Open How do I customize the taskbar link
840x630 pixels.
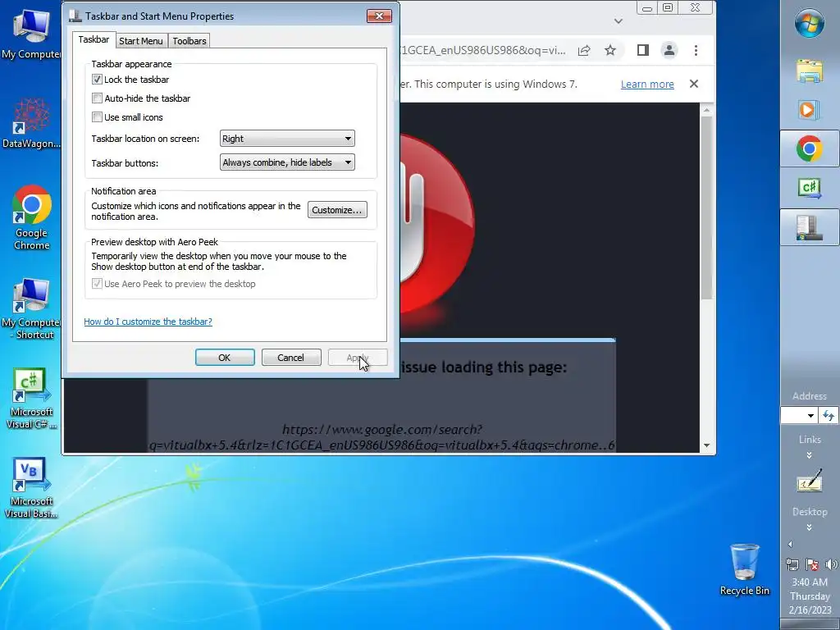(x=148, y=322)
